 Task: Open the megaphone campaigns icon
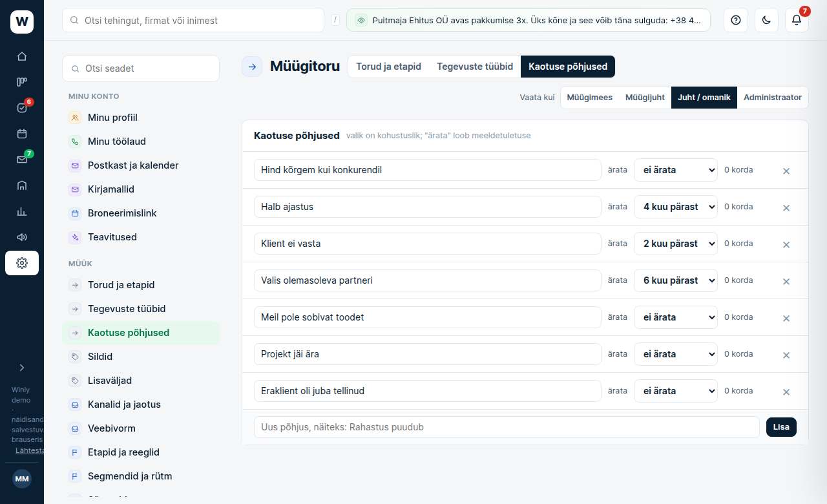(x=22, y=237)
